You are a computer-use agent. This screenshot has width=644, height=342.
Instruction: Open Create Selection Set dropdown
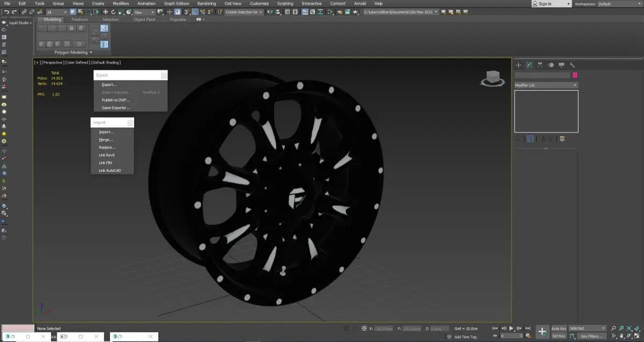tap(244, 12)
